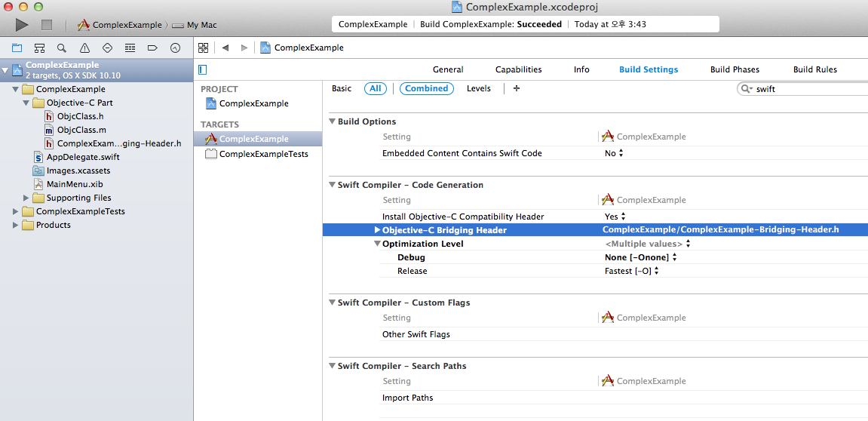The width and height of the screenshot is (868, 421).
Task: Change the Debug optimization level
Action: (x=641, y=257)
